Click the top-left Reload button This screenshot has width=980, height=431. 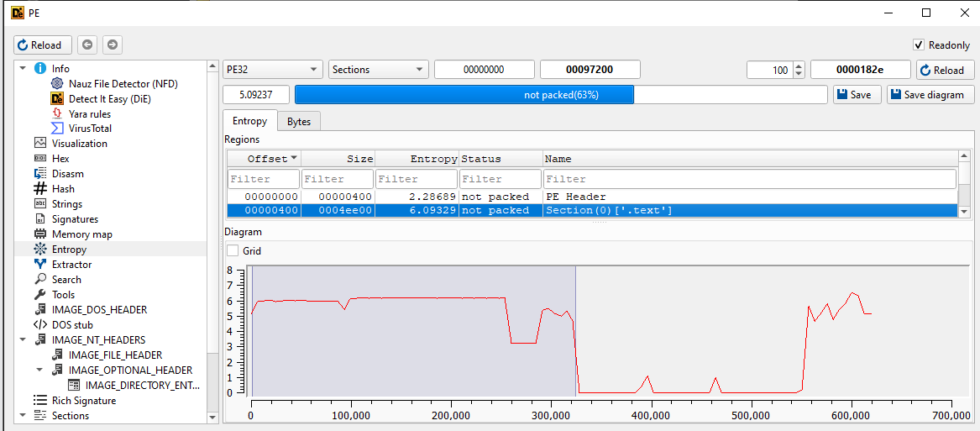(43, 45)
